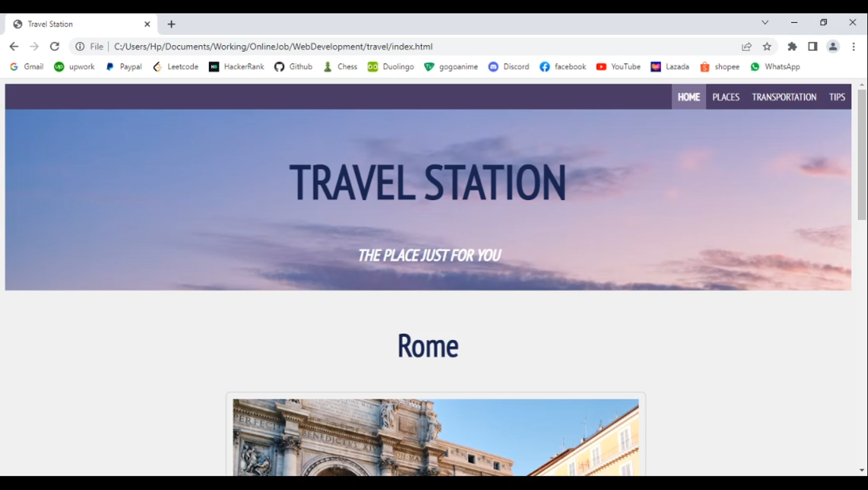Click THE PLACE JUST FOR YOU tagline

click(429, 255)
